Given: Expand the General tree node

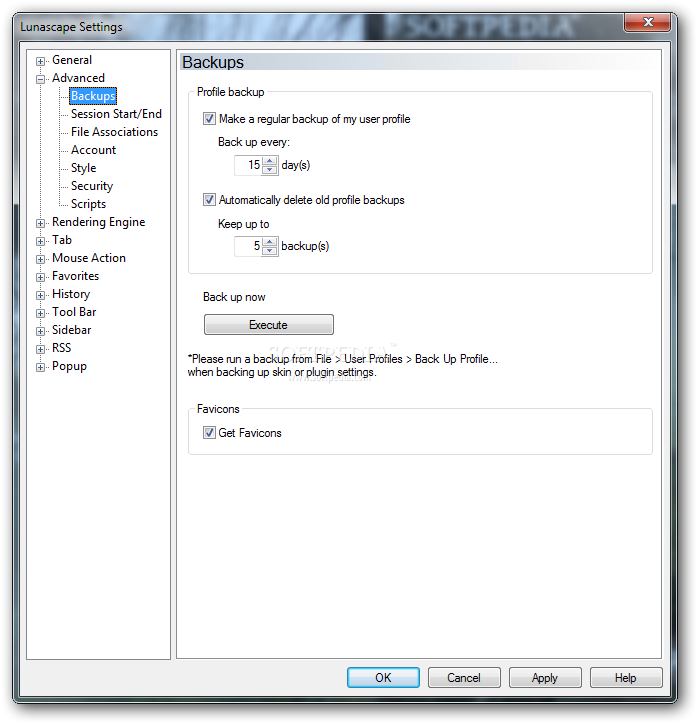Looking at the screenshot, I should [41, 61].
